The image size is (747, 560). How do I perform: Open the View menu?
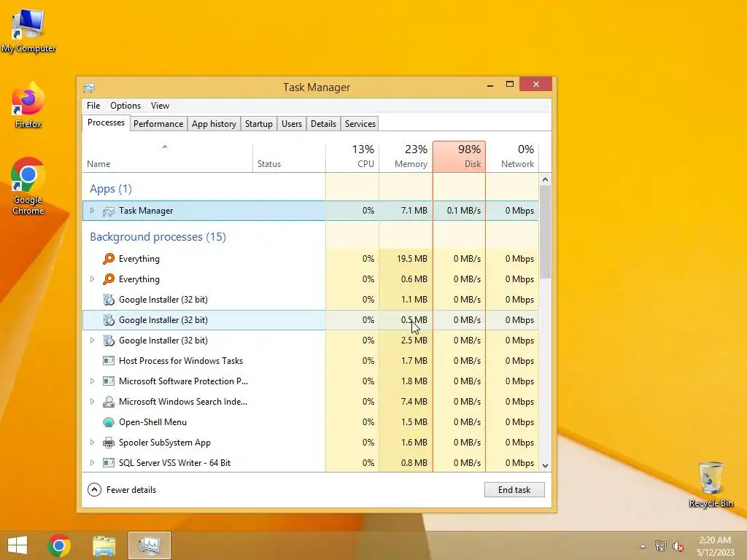(x=160, y=106)
